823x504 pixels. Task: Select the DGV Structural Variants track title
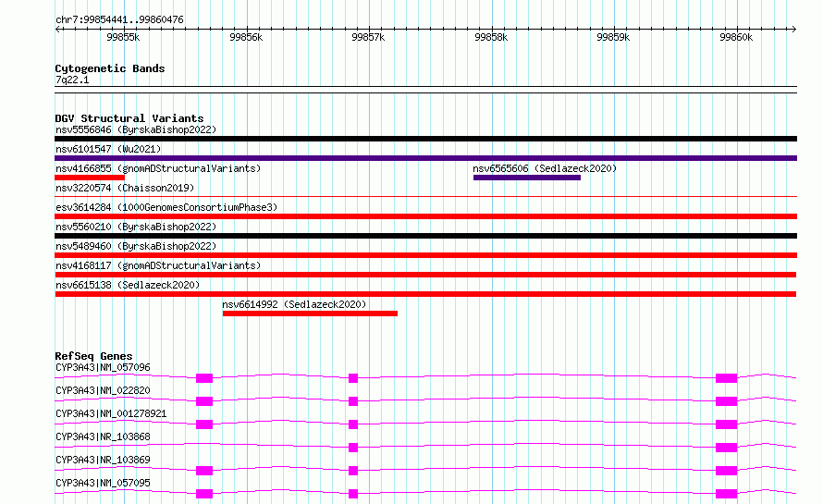click(129, 118)
